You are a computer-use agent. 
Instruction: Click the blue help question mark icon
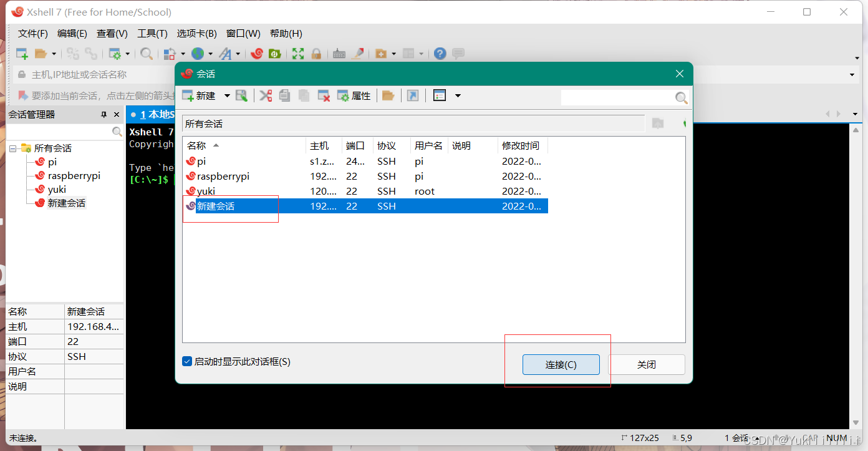click(x=440, y=54)
